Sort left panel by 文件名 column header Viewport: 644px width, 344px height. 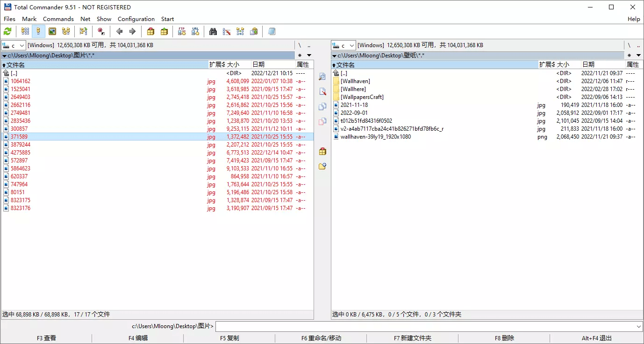tap(105, 64)
